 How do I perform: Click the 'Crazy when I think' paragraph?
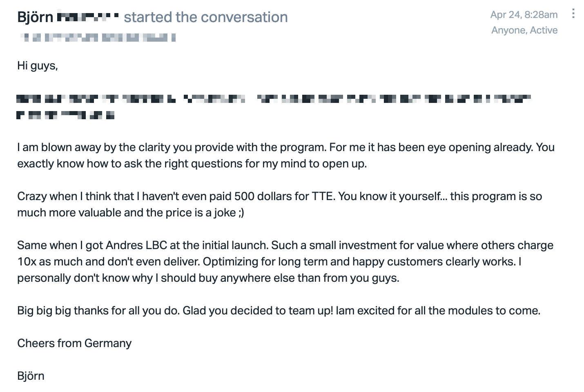[280, 205]
